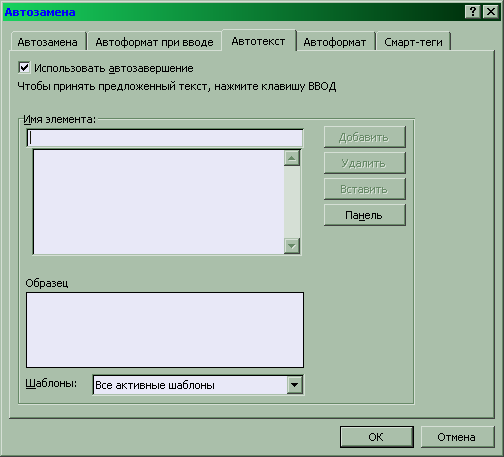Click the Имя элемента text field
504x457 pixels.
[x=165, y=138]
